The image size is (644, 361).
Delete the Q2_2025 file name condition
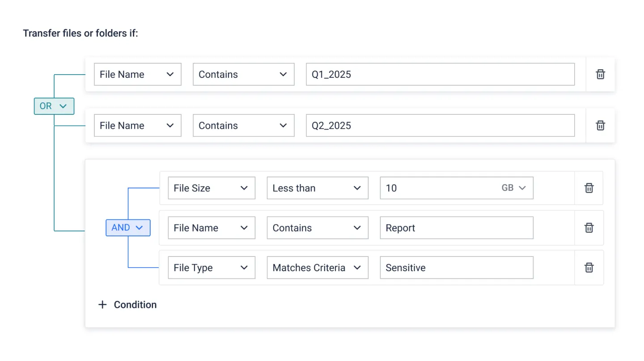600,126
